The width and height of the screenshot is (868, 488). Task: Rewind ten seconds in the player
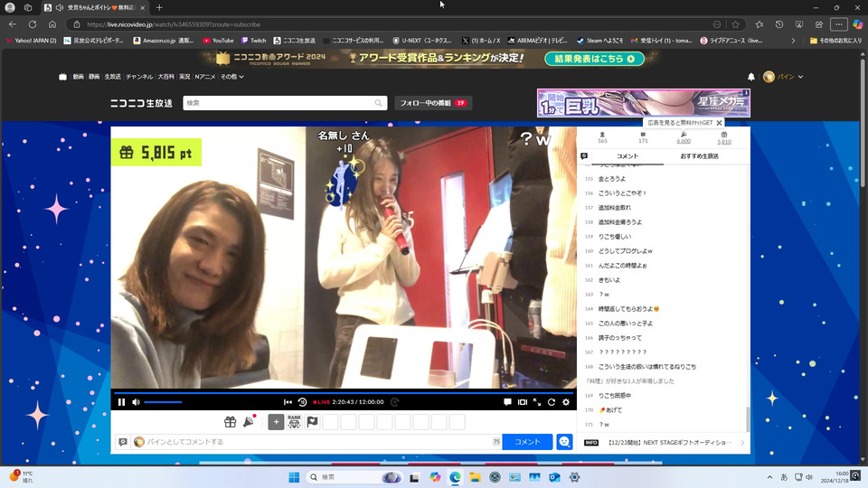click(x=302, y=402)
